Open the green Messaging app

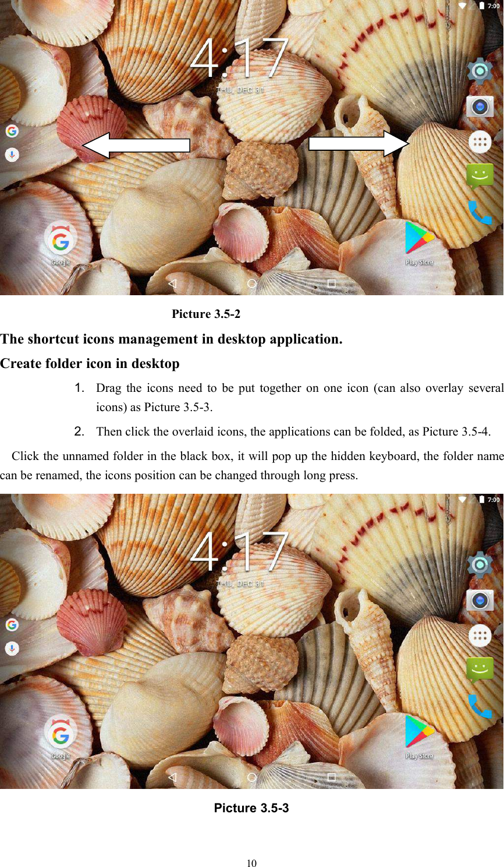coord(480,175)
